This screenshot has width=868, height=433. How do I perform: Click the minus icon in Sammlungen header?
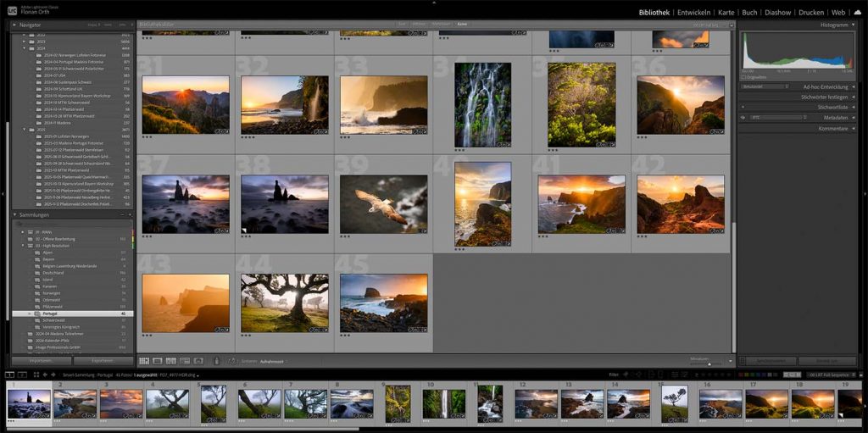point(124,215)
